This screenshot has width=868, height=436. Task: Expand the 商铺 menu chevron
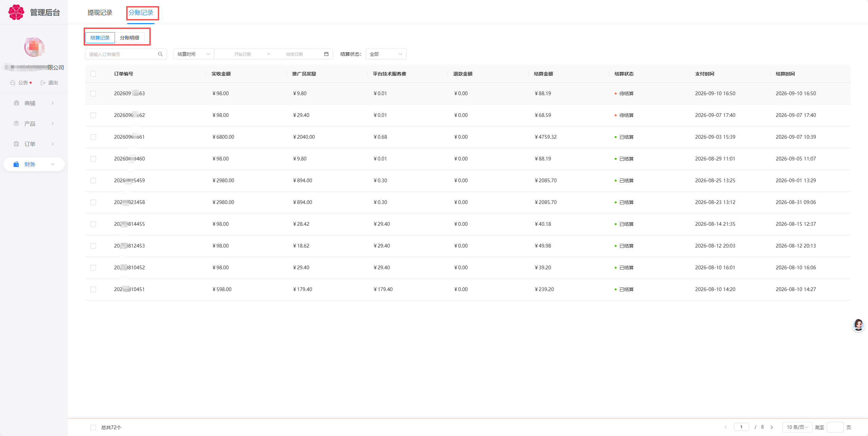coord(53,103)
